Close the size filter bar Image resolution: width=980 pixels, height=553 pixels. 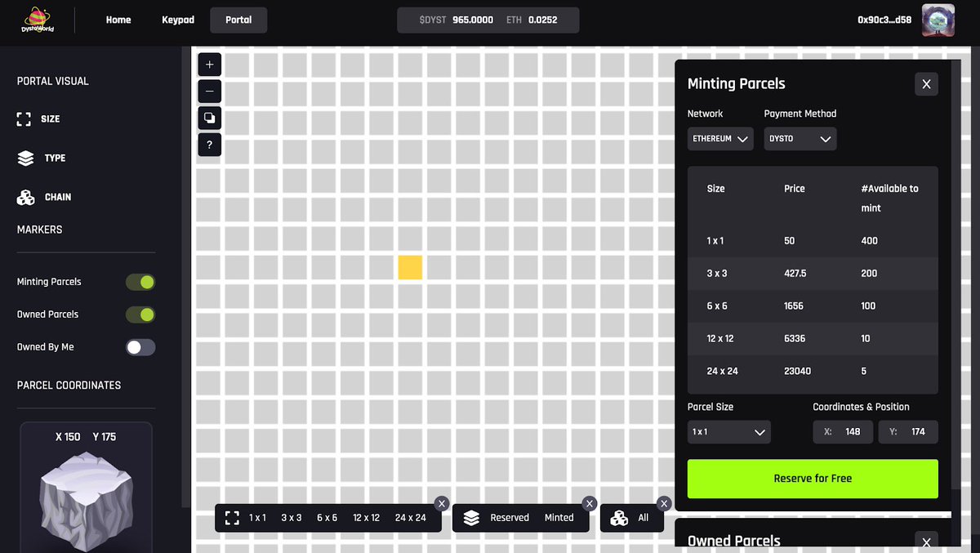point(441,503)
